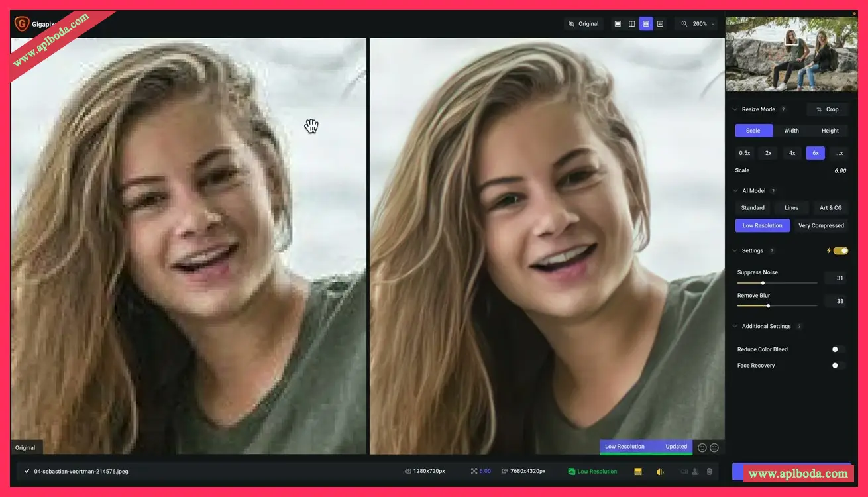Click the neutral face rating icon

point(714,447)
